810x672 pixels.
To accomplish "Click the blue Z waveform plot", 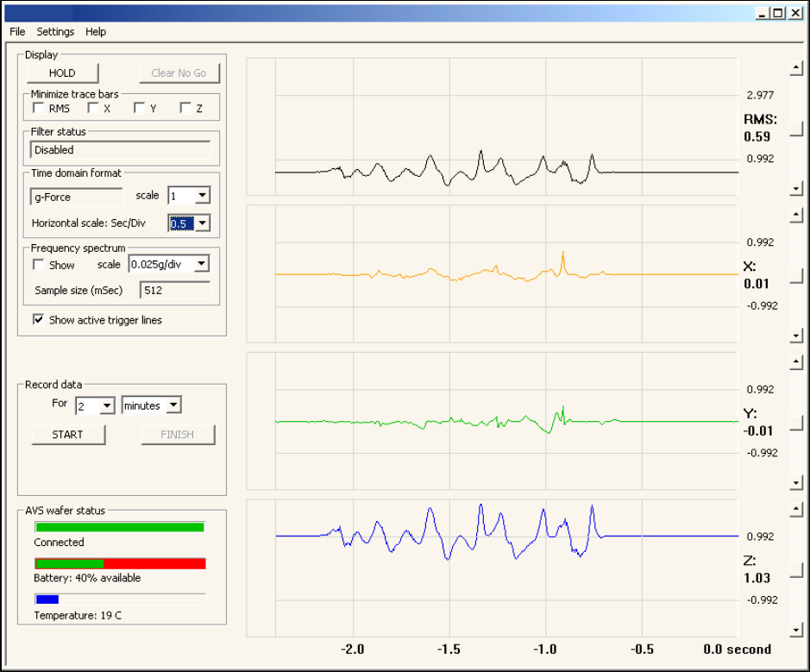I will [x=492, y=568].
